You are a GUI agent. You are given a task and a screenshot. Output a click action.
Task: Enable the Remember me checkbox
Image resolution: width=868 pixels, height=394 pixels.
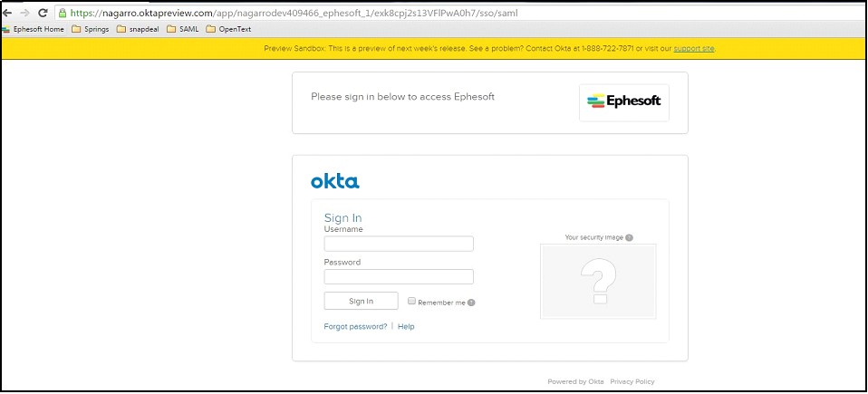click(x=411, y=301)
